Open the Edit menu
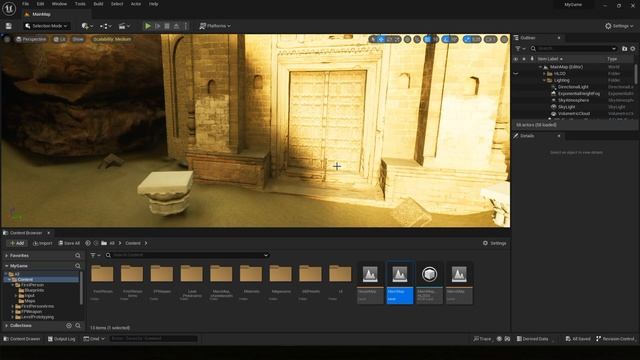 pyautogui.click(x=40, y=4)
